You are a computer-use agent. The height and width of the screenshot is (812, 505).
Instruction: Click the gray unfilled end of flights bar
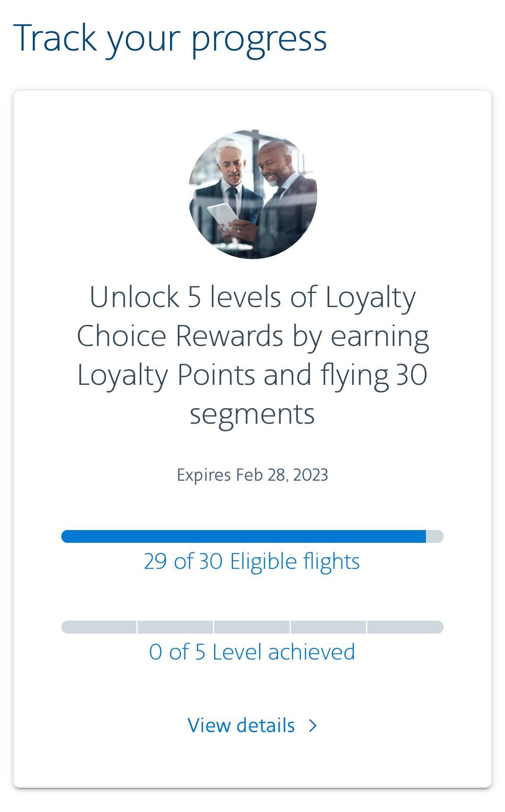point(435,536)
